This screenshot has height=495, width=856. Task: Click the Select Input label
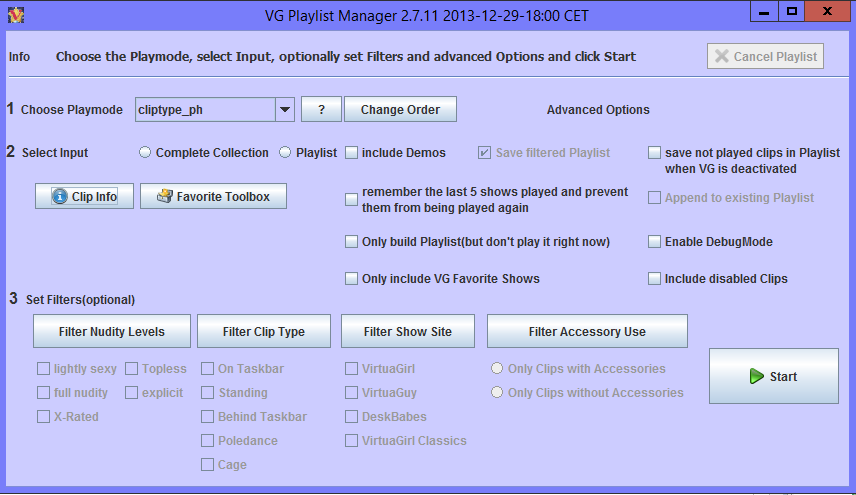(x=55, y=153)
